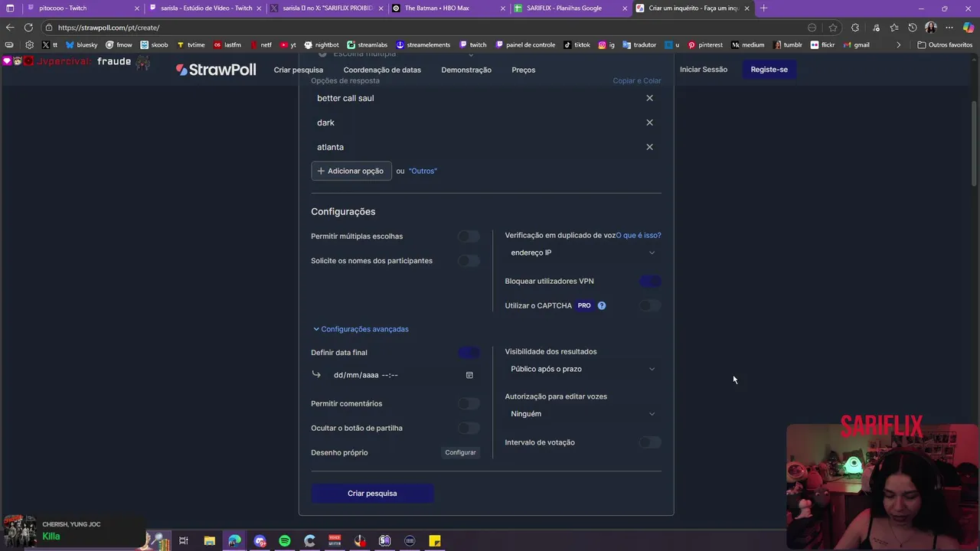Click the 'dark' option text field
The height and width of the screenshot is (551, 980).
click(475, 122)
